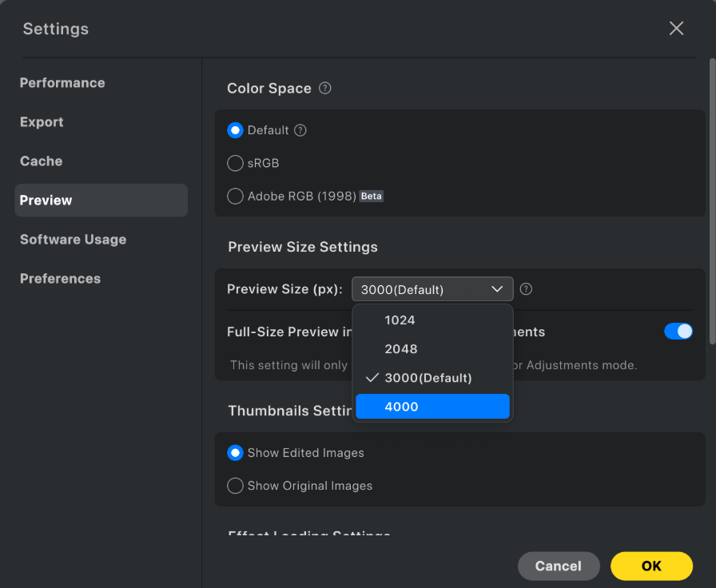
Task: Confirm settings with the OK button
Action: pos(651,566)
